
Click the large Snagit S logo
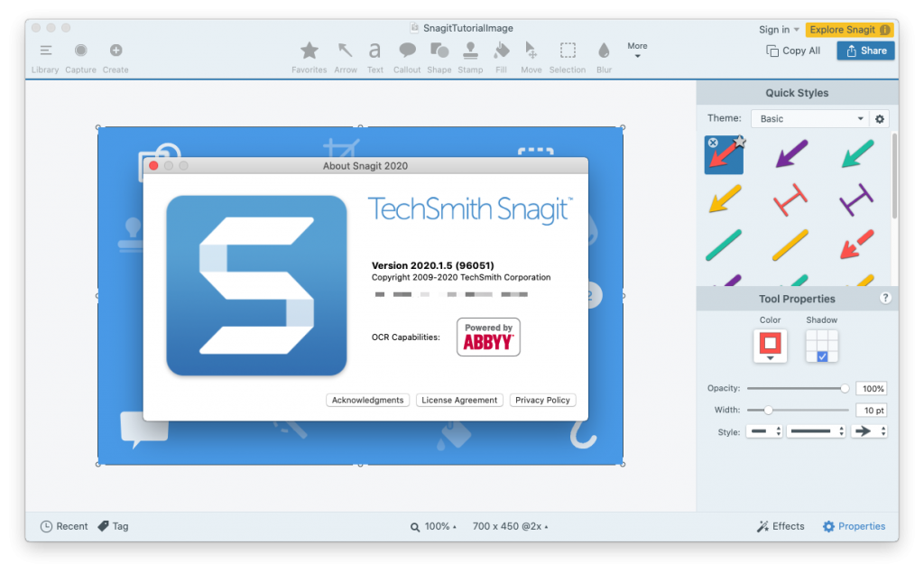click(256, 285)
